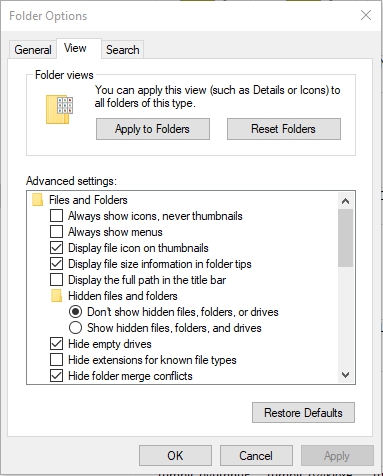
Task: Select Show hidden files, folders, and drives
Action: click(75, 328)
